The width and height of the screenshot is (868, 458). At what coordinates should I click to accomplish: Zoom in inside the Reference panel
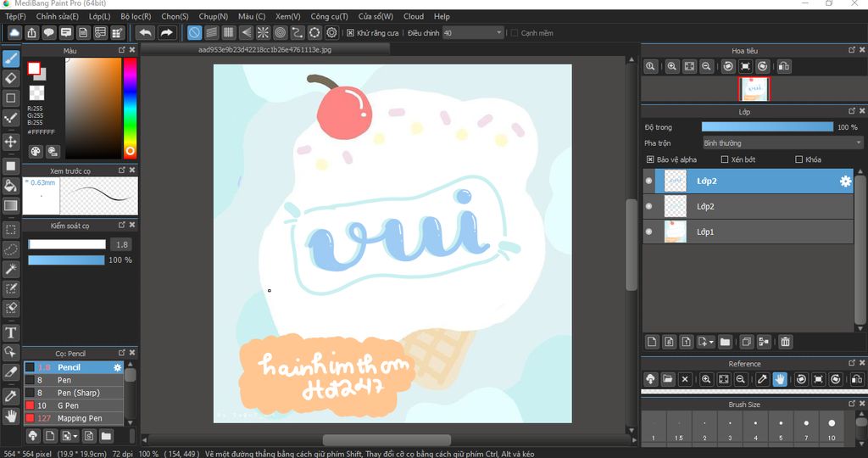(x=706, y=379)
